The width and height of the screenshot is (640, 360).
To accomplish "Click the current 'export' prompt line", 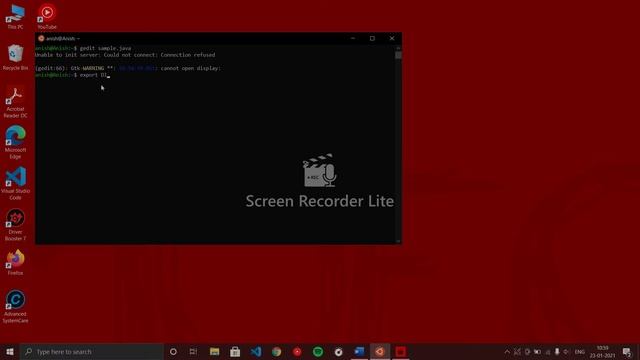I will pyautogui.click(x=73, y=75).
